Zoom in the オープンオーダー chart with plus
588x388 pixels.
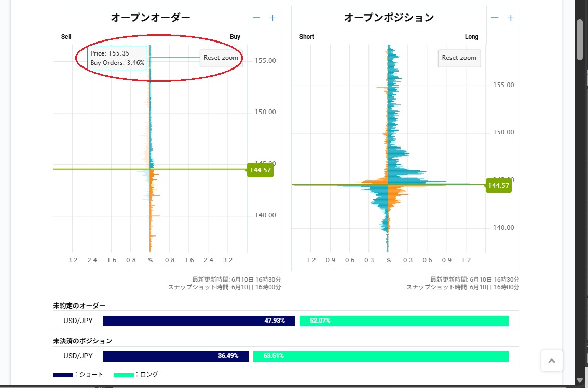(x=272, y=18)
